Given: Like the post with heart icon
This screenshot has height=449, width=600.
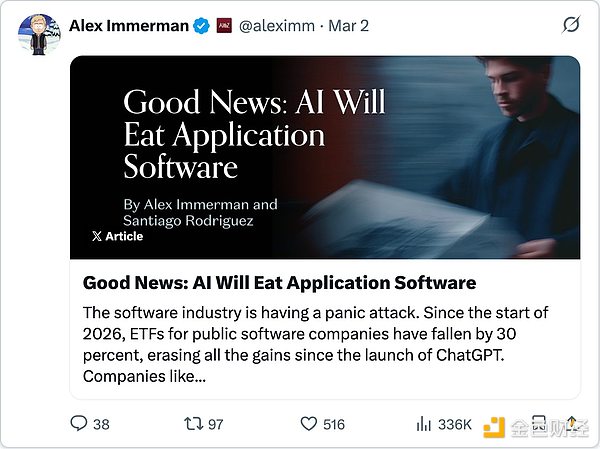Looking at the screenshot, I should [306, 424].
